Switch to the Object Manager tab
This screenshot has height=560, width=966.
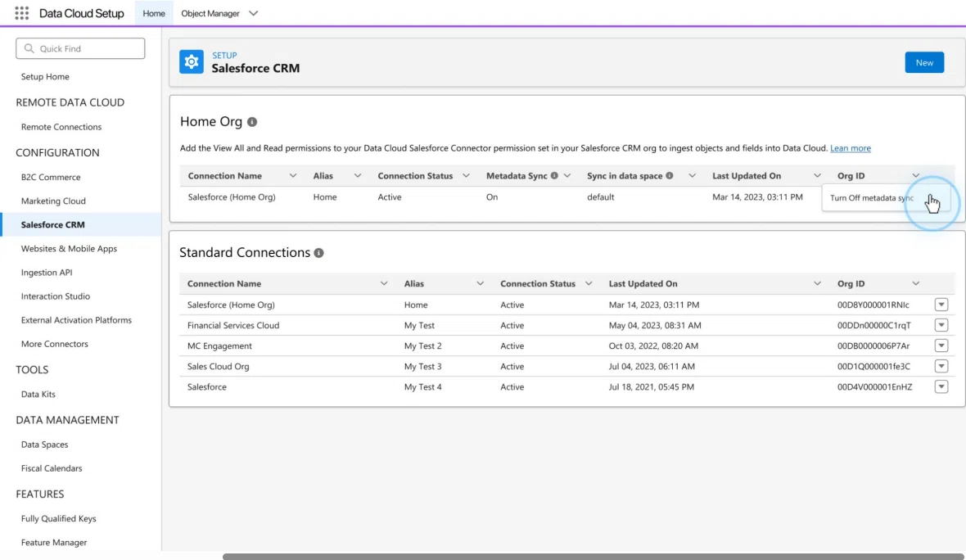click(210, 13)
